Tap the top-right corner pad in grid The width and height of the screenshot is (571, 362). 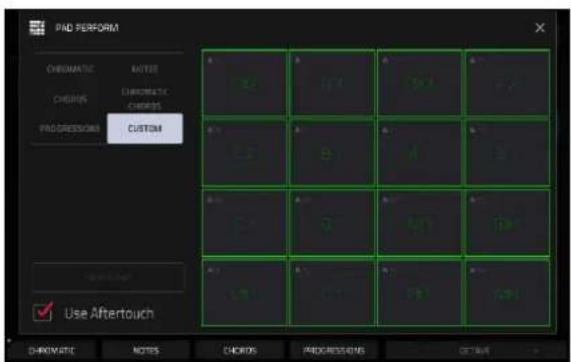(x=507, y=83)
